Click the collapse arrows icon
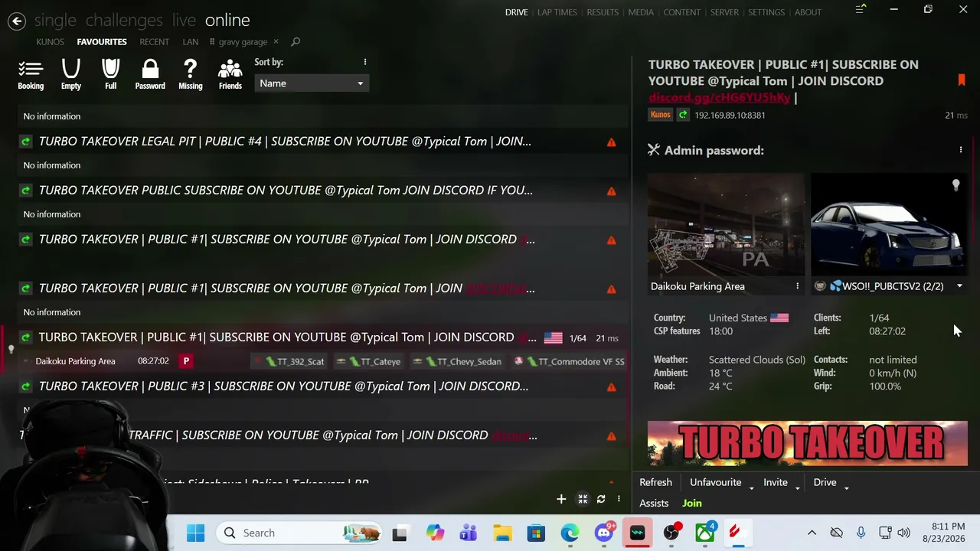Image resolution: width=980 pixels, height=551 pixels. tap(583, 500)
